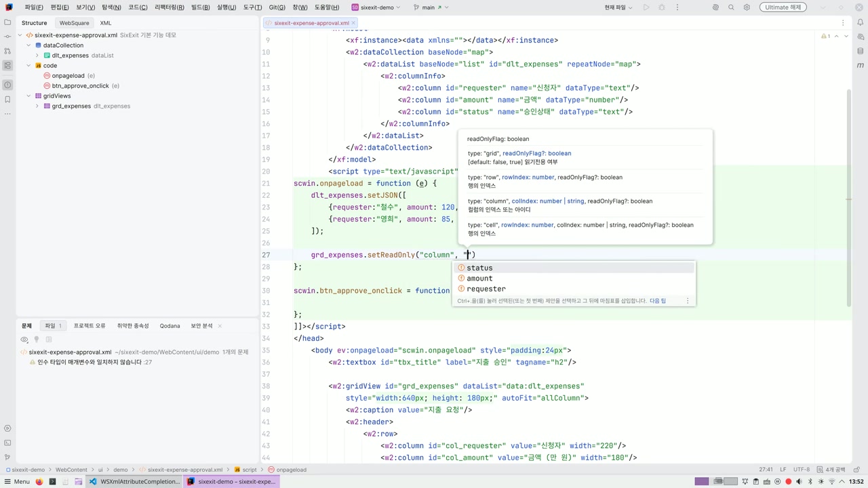Open the Git tool window icon

point(7,457)
